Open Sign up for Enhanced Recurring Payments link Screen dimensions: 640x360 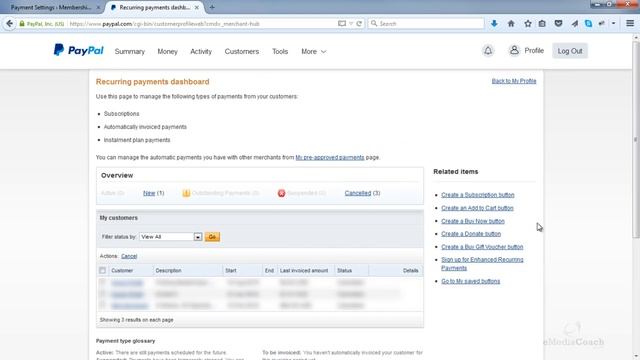tap(482, 264)
